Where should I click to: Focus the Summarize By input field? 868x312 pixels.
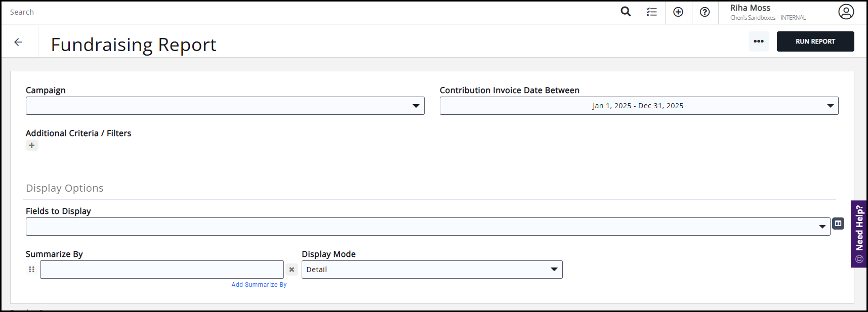pos(161,270)
